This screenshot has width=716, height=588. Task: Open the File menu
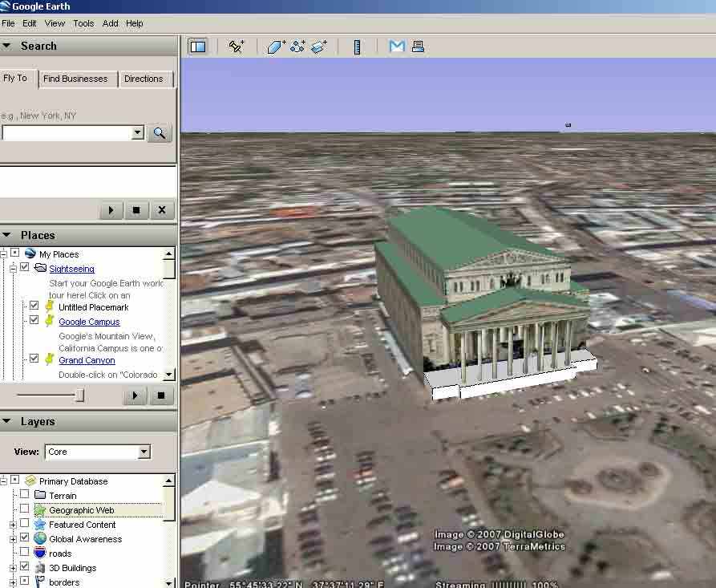tap(8, 23)
